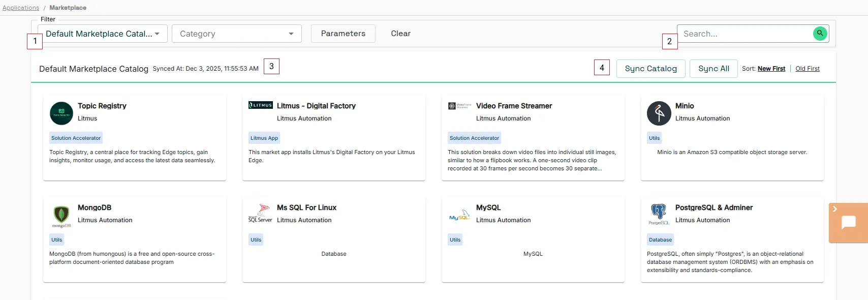Click the Minio flamingo logo
This screenshot has height=300, width=868.
(659, 113)
